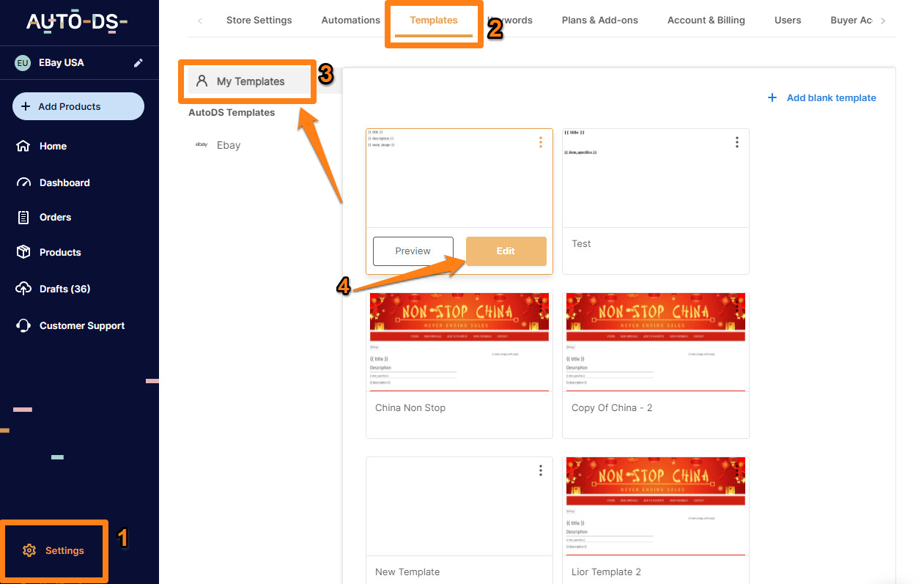Open the China Non Stop template thumbnail
Viewport: 924px width, 584px height.
(459, 342)
